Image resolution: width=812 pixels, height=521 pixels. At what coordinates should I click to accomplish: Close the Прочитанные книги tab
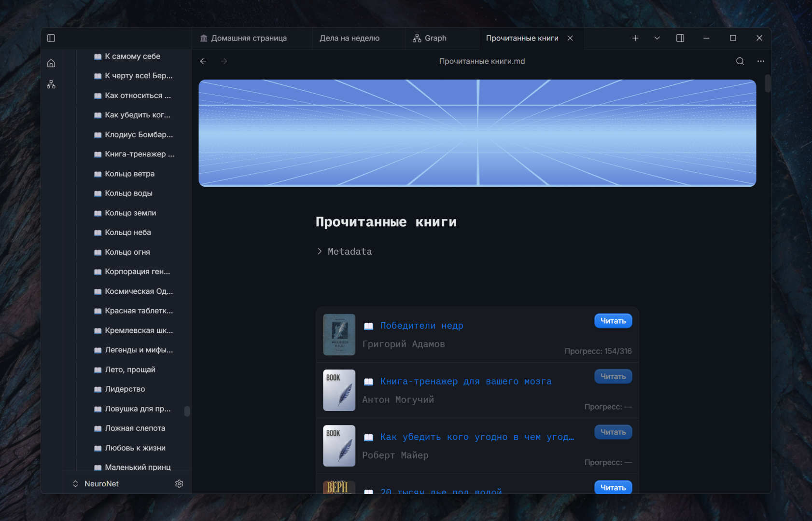pos(570,38)
